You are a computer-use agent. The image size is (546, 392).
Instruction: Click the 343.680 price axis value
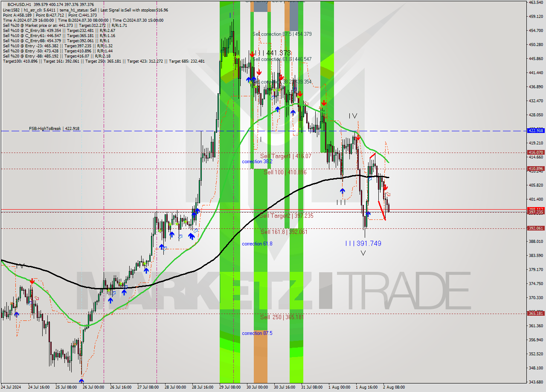point(535,382)
